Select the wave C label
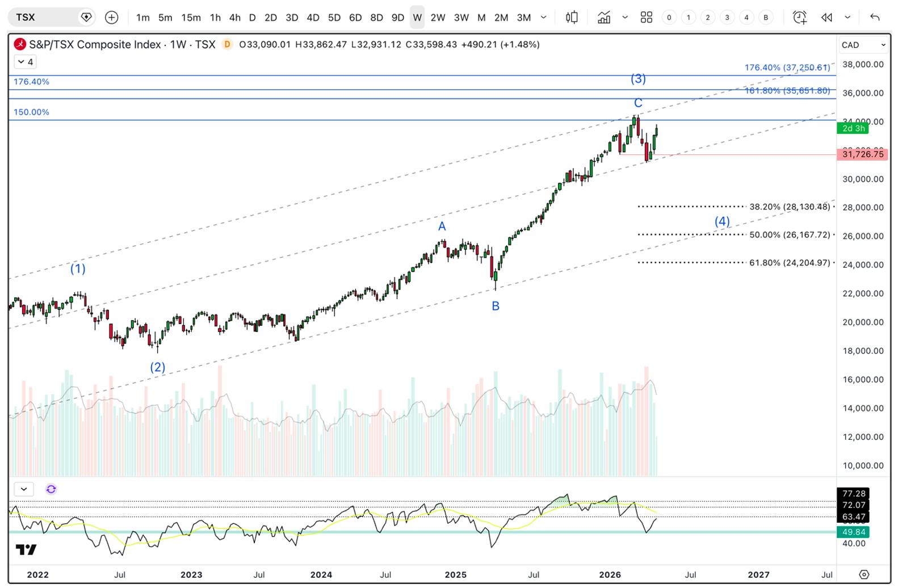The height and width of the screenshot is (588, 898). point(638,103)
